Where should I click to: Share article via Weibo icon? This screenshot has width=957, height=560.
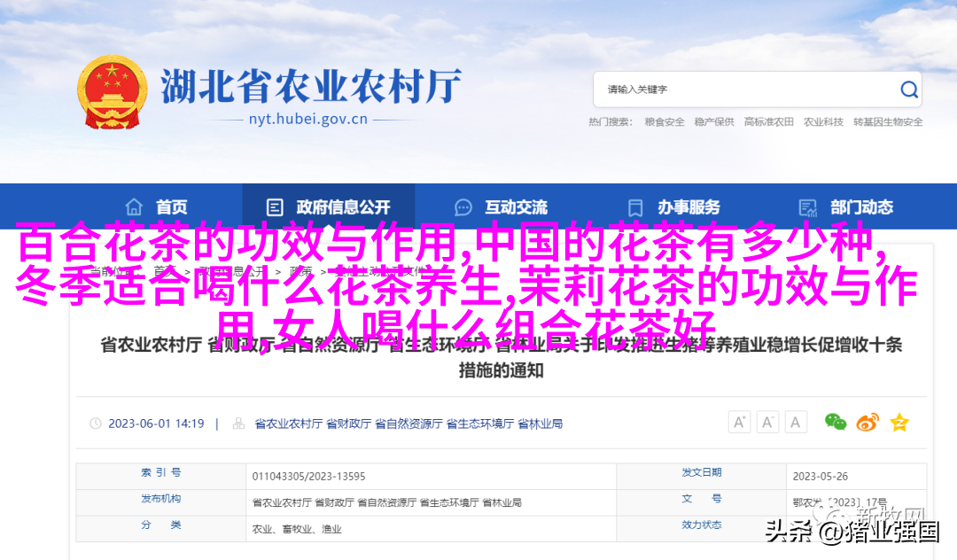(x=868, y=423)
